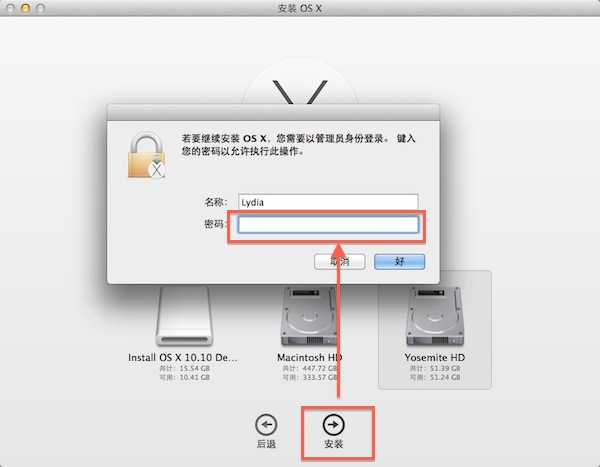Screen dimensions: 600x467
Task: Click the 安装 OS X window title
Action: [300, 8]
